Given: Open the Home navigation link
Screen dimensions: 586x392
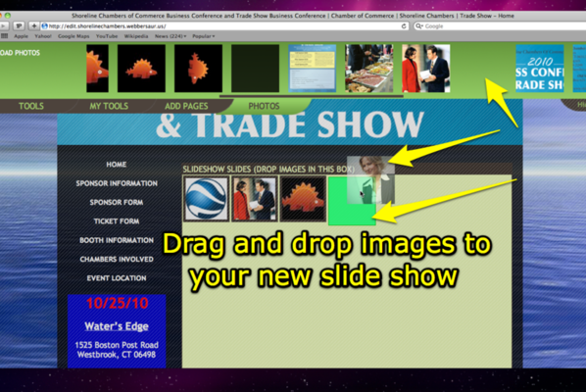Looking at the screenshot, I should click(x=117, y=165).
